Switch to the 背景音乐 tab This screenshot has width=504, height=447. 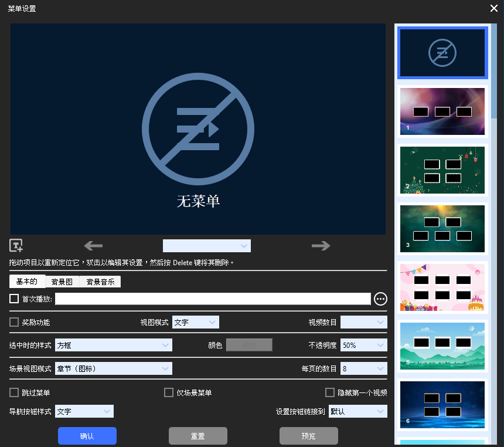100,282
